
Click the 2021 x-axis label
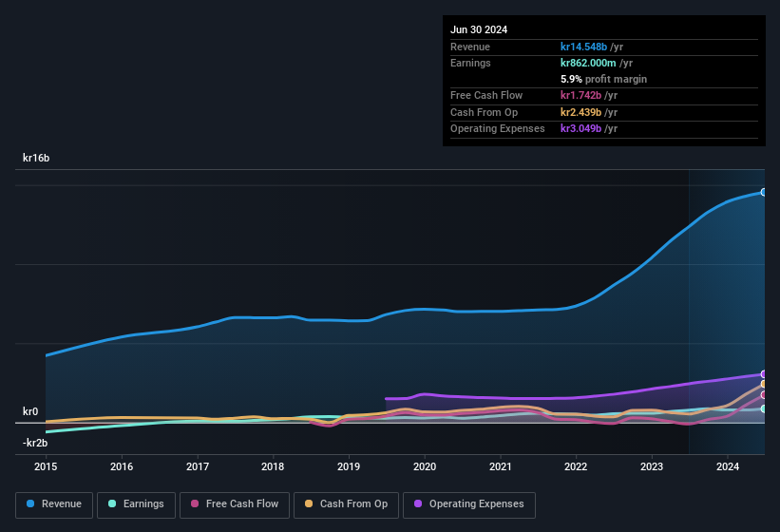click(x=501, y=466)
